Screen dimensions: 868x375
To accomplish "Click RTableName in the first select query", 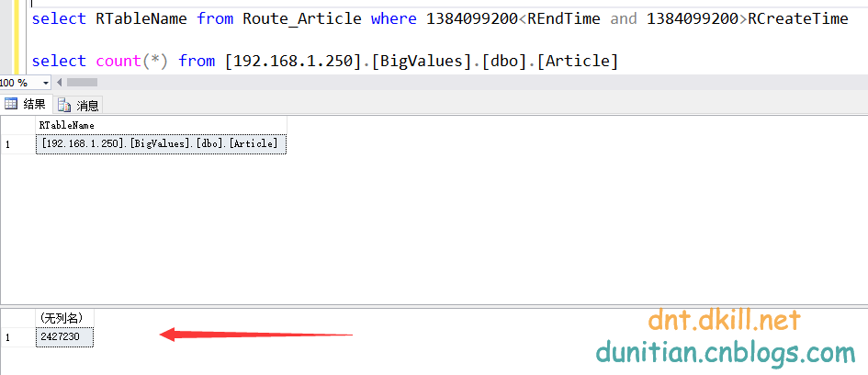I will (141, 18).
